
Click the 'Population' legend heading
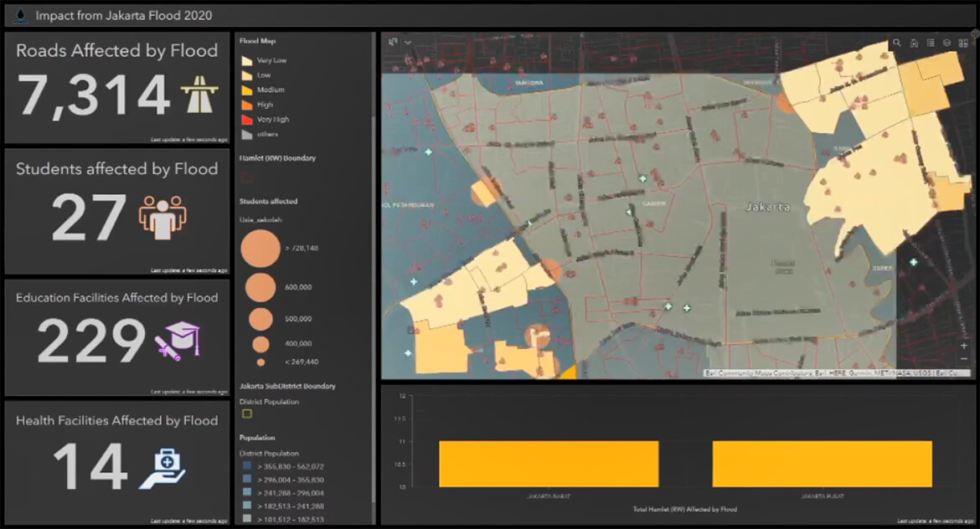(257, 437)
